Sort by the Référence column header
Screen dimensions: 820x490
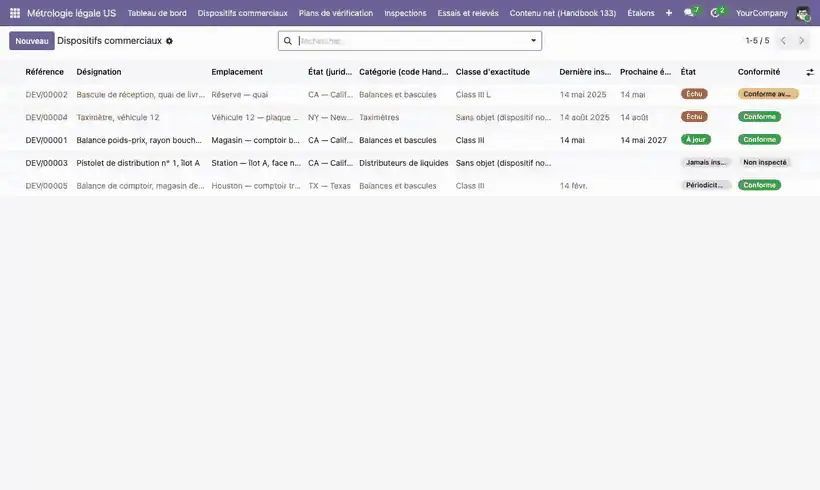[44, 72]
